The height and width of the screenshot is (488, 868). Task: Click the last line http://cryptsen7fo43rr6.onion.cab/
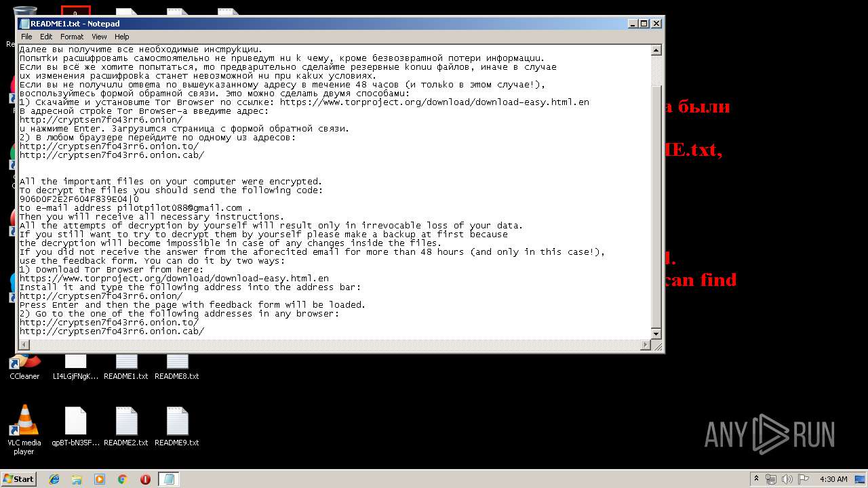pyautogui.click(x=112, y=331)
